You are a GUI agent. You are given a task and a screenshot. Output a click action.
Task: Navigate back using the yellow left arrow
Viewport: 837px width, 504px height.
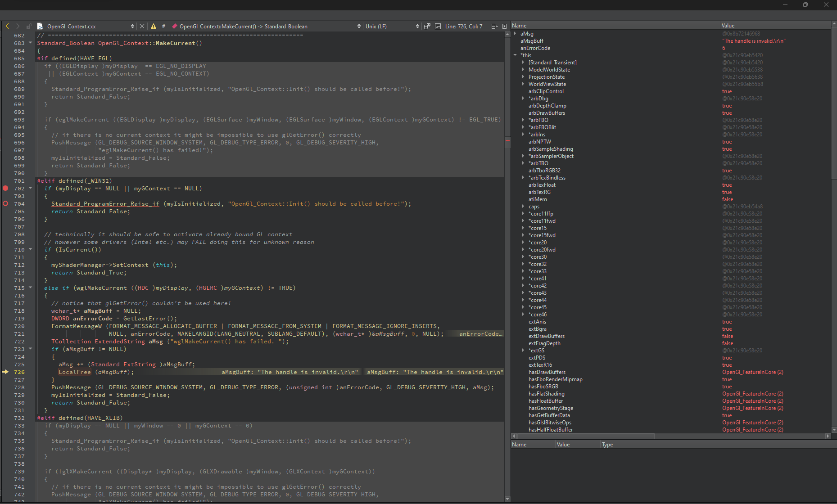(7, 26)
